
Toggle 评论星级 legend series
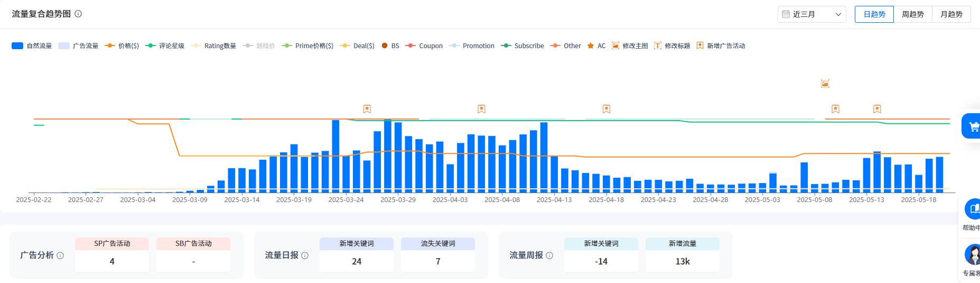tap(165, 46)
